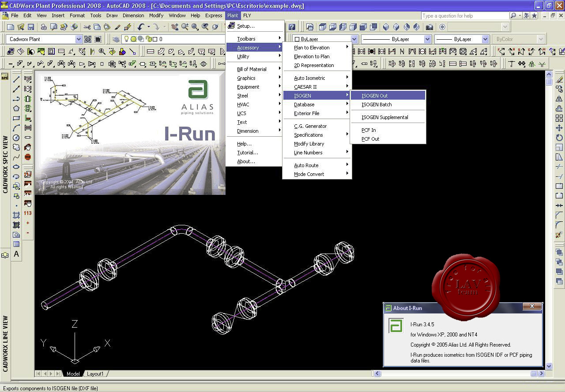Choose the C.G. Generator entry
Screen dimensions: 565x392
point(317,126)
